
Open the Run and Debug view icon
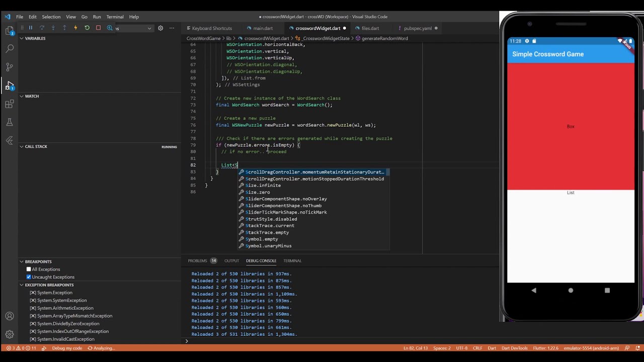pos(10,85)
